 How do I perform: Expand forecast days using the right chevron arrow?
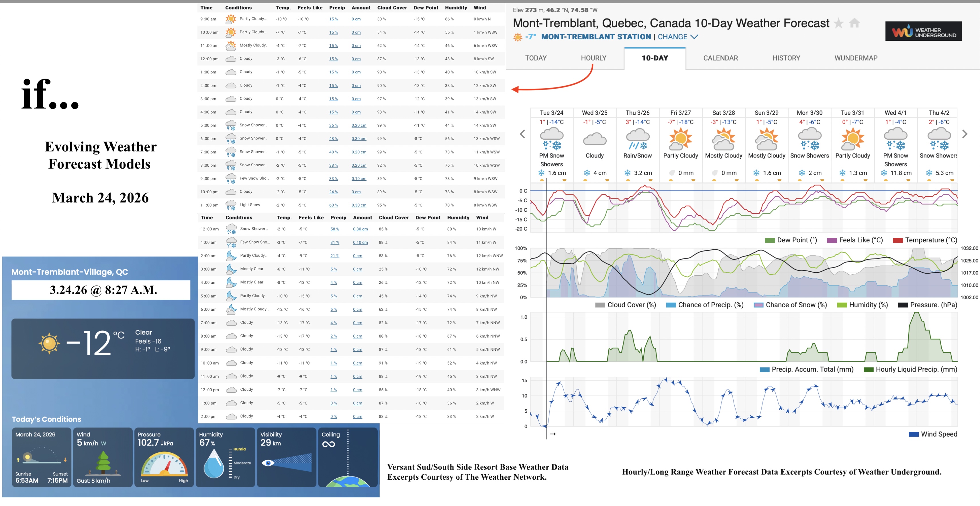coord(965,134)
